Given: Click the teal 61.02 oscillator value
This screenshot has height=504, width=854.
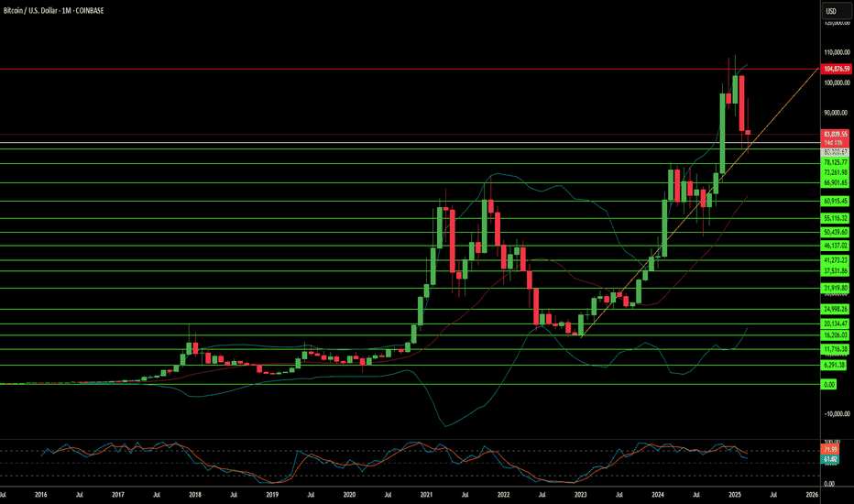Looking at the screenshot, I should [x=830, y=459].
